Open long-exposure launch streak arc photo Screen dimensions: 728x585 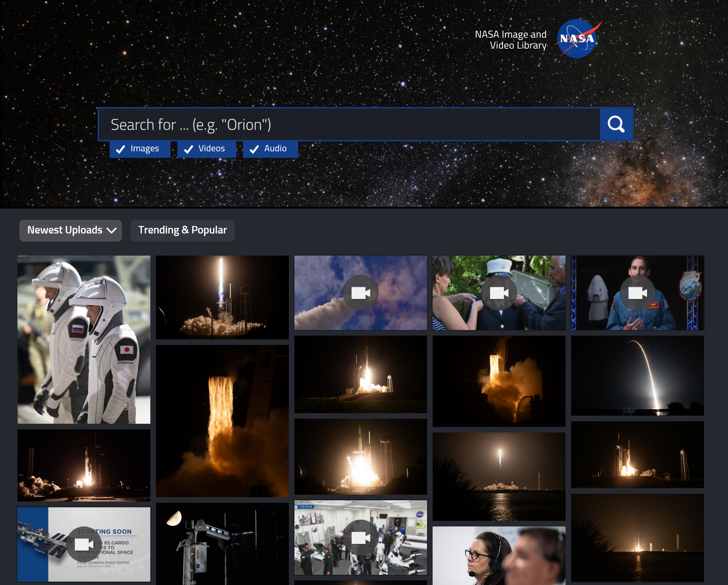tap(637, 375)
